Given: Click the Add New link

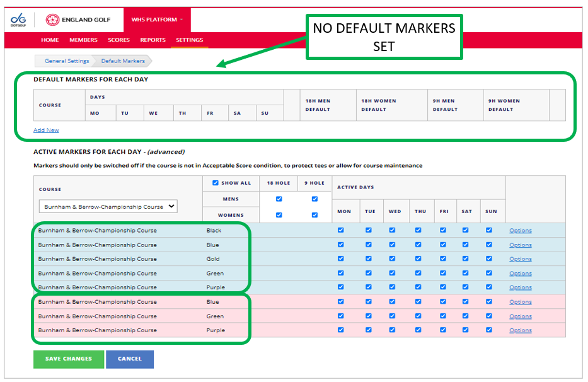Looking at the screenshot, I should (46, 130).
